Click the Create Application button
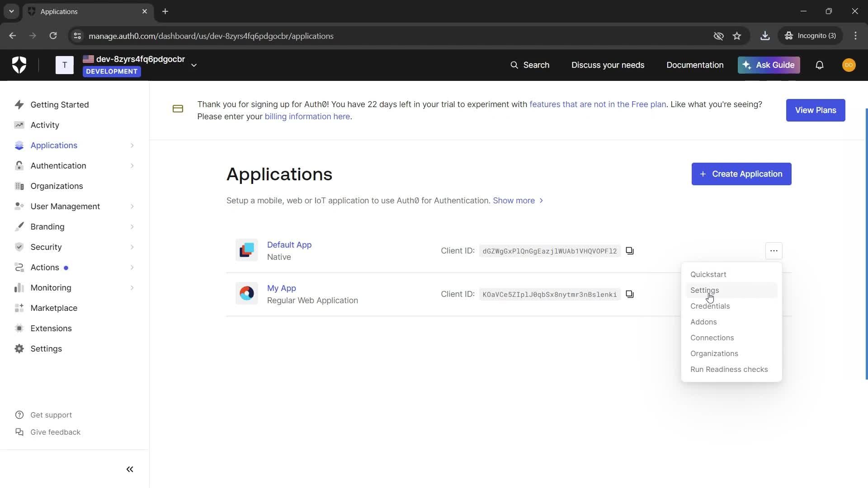The image size is (868, 488). pyautogui.click(x=741, y=174)
